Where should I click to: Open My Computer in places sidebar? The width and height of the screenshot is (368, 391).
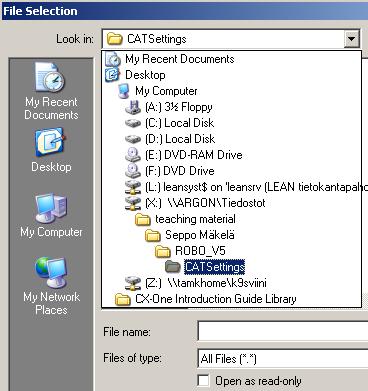(x=51, y=215)
